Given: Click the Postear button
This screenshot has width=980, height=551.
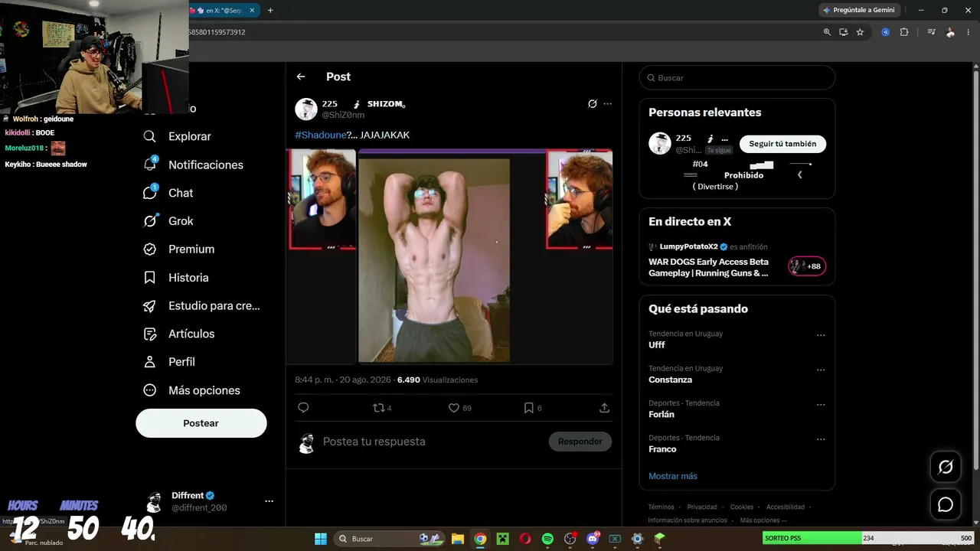Looking at the screenshot, I should (x=201, y=423).
